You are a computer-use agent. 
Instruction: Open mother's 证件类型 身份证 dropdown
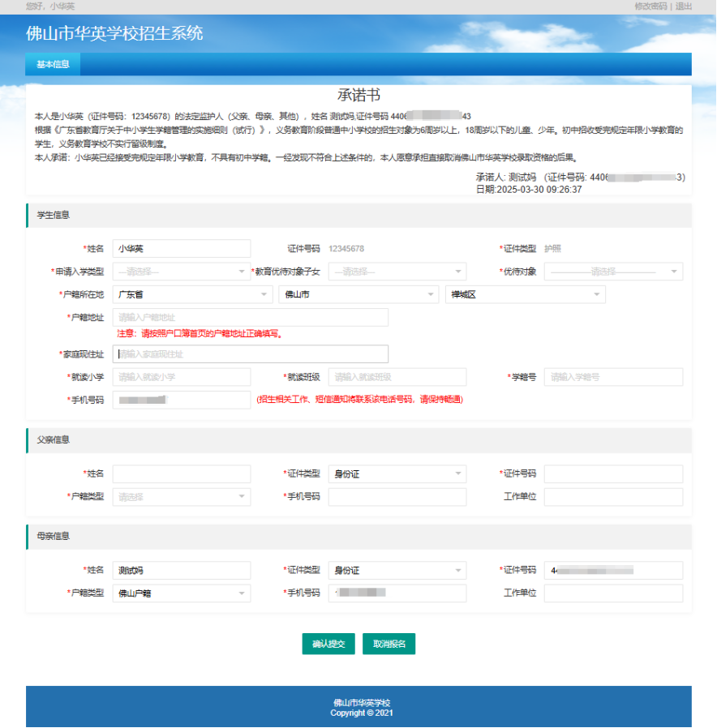click(397, 570)
